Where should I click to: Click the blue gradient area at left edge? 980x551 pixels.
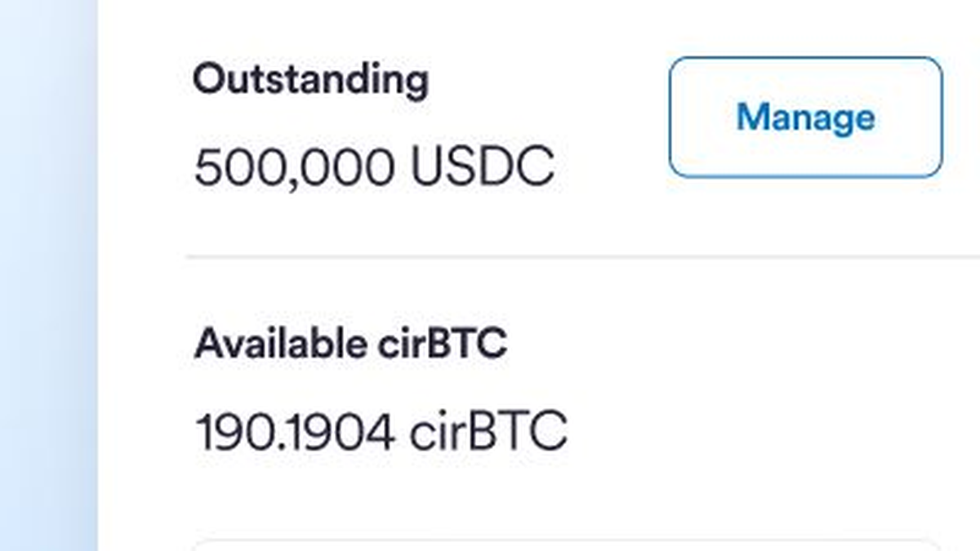49,275
